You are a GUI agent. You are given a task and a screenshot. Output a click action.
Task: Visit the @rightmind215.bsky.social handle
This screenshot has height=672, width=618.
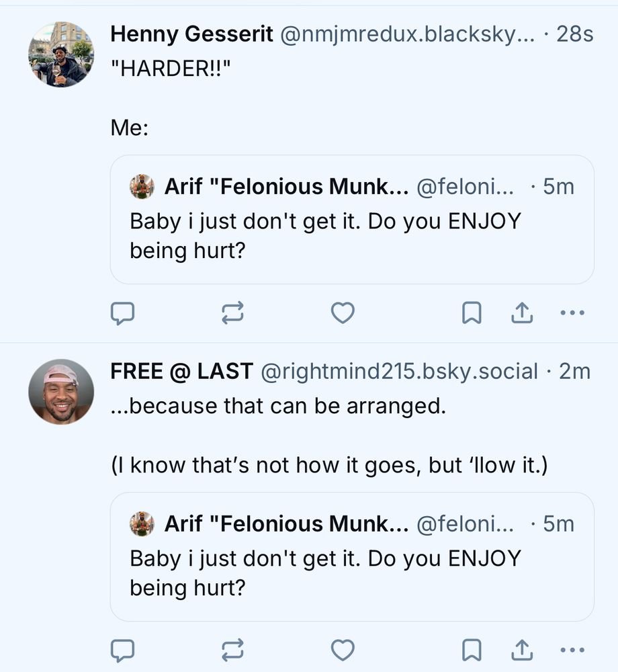[x=399, y=371]
